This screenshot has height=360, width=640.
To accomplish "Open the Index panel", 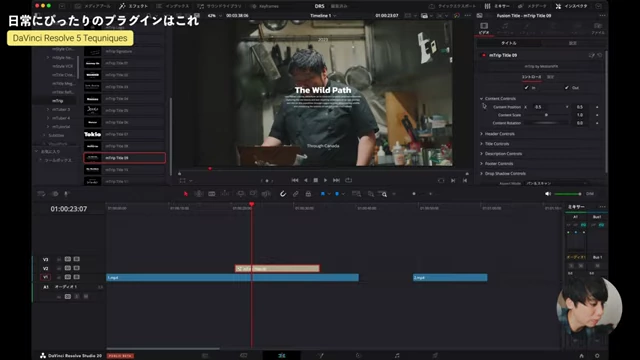I will [x=173, y=6].
